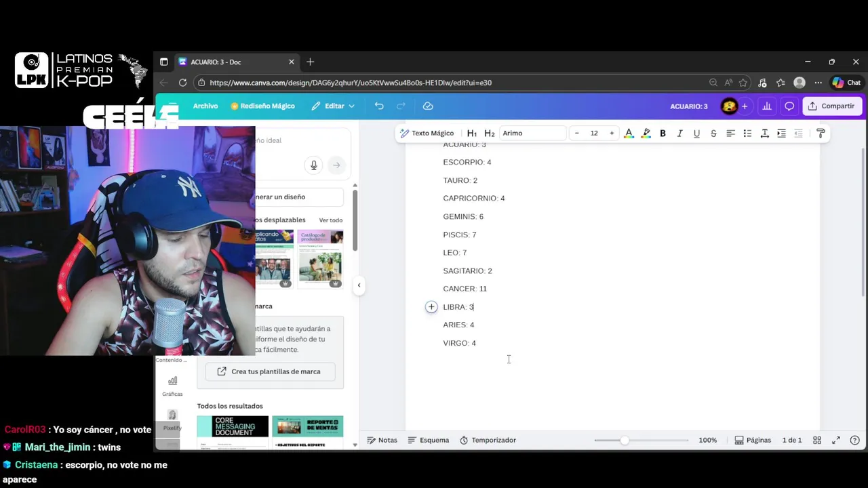
Task: Open browser tab actions menu
Action: coord(163,62)
